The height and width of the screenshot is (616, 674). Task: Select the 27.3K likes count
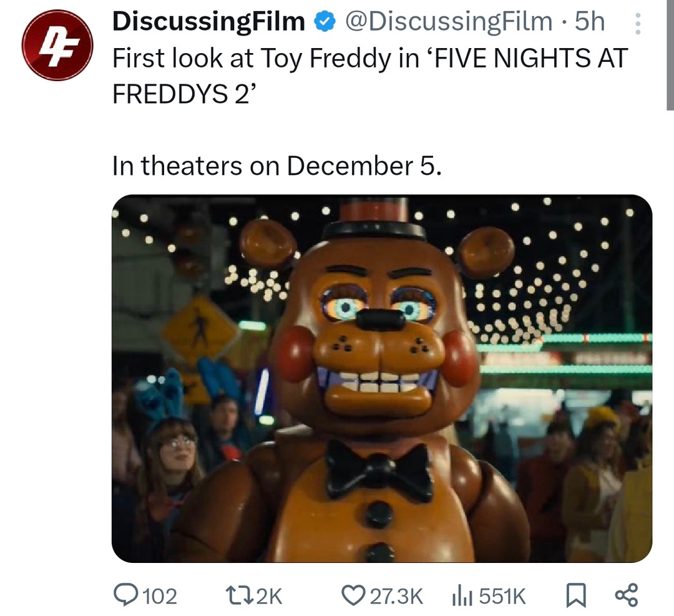396,596
